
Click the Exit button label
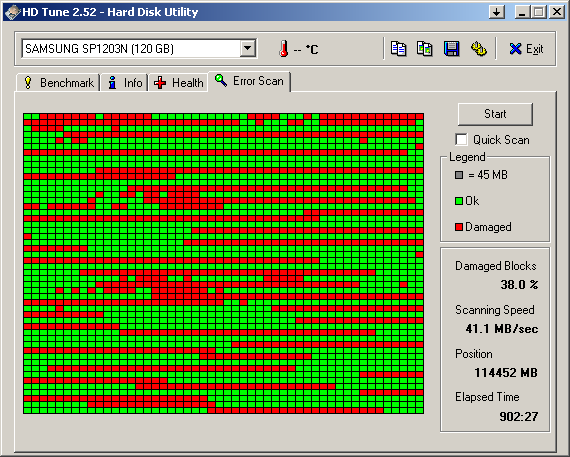click(x=534, y=49)
